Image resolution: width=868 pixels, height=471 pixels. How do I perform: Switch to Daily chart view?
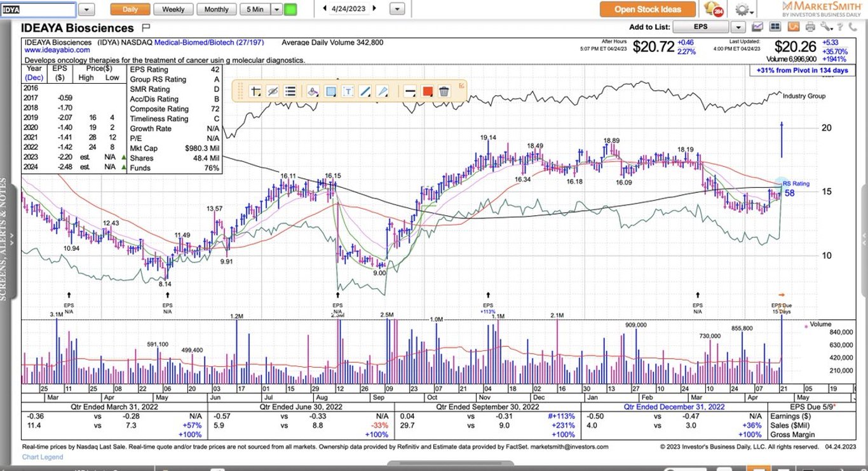130,10
